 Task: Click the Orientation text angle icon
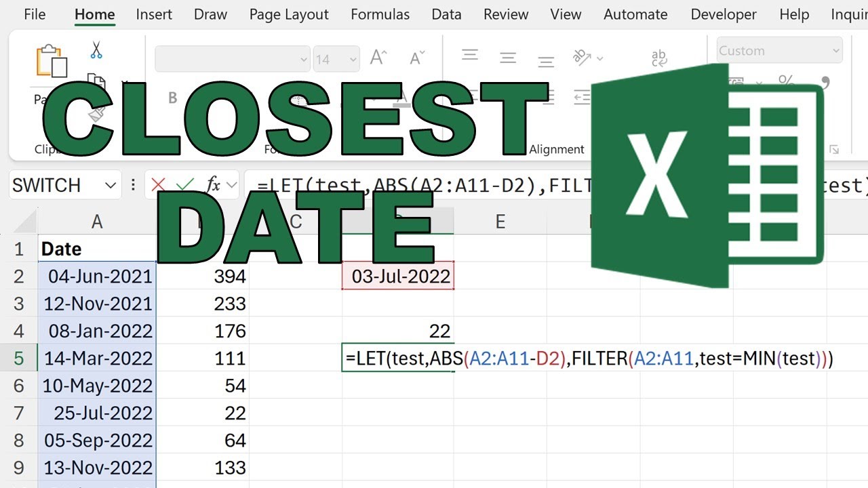click(581, 58)
